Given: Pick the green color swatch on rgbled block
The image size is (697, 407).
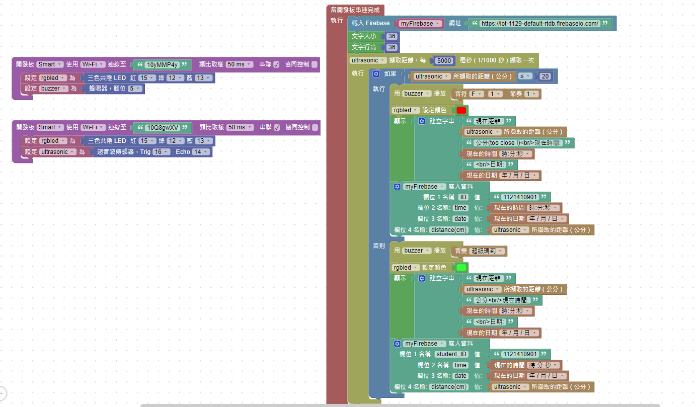Looking at the screenshot, I should tap(461, 267).
